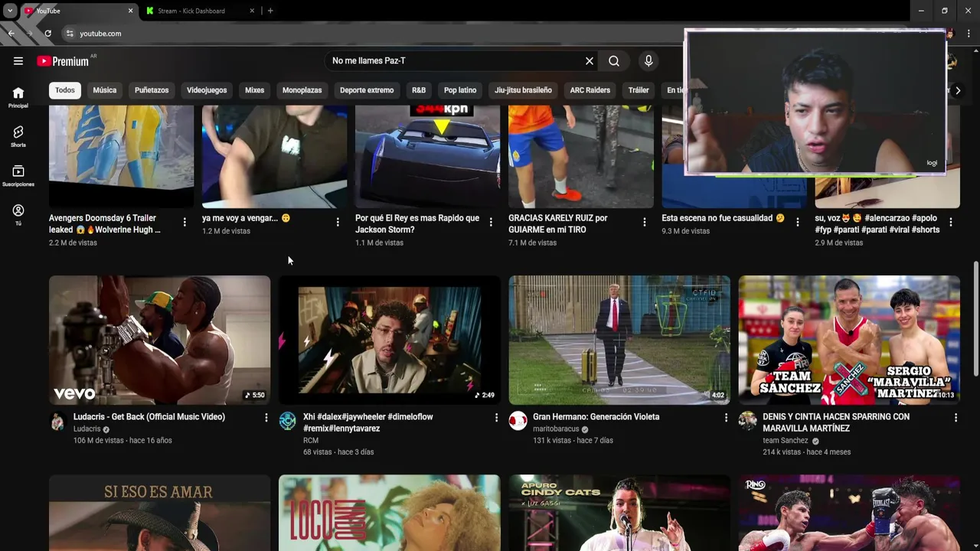This screenshot has width=980, height=551.
Task: Start voice search with microphone
Action: (x=648, y=61)
